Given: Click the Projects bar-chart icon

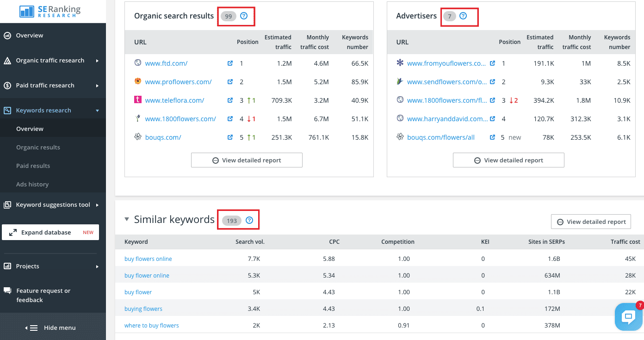Looking at the screenshot, I should [7, 266].
